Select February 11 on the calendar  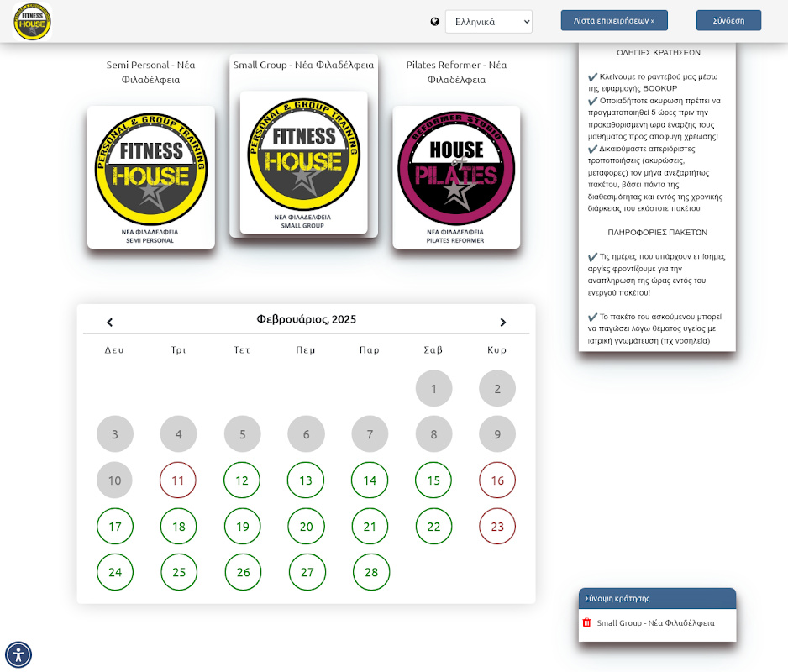coord(178,480)
